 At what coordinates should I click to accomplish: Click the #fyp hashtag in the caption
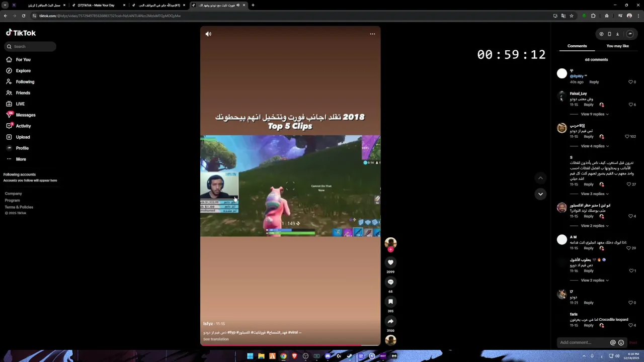[x=231, y=332]
